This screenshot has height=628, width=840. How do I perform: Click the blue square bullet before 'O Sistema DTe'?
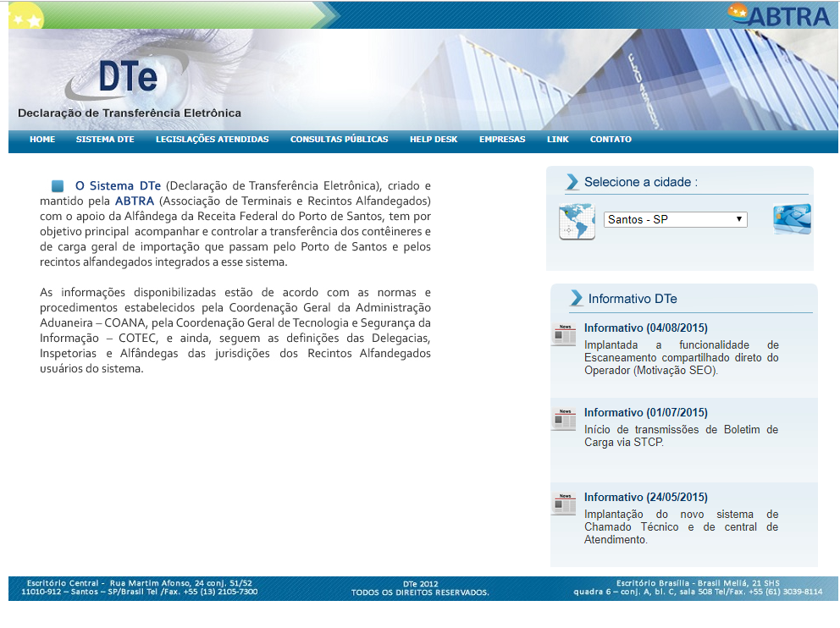click(56, 185)
